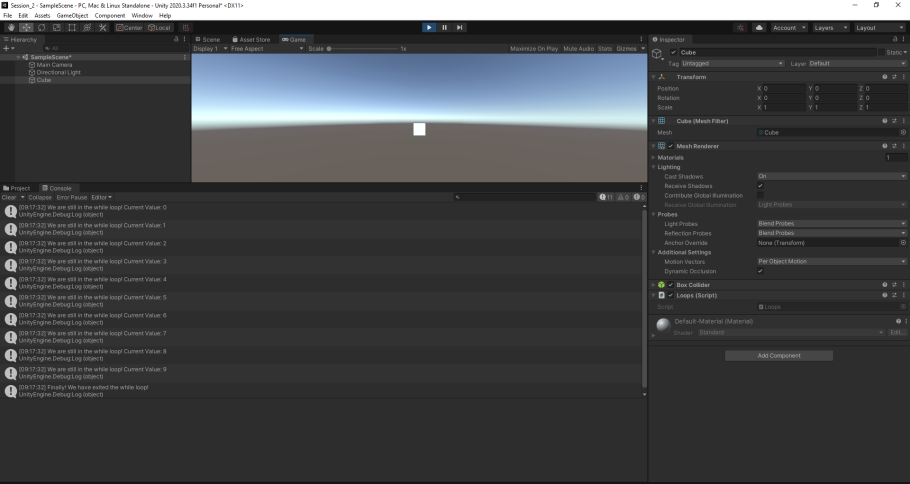Toggle Cube active checkbox in Inspector

[673, 52]
